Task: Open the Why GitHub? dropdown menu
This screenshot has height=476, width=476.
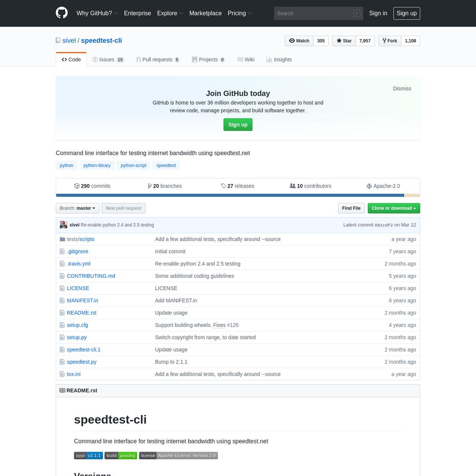Action: (97, 13)
